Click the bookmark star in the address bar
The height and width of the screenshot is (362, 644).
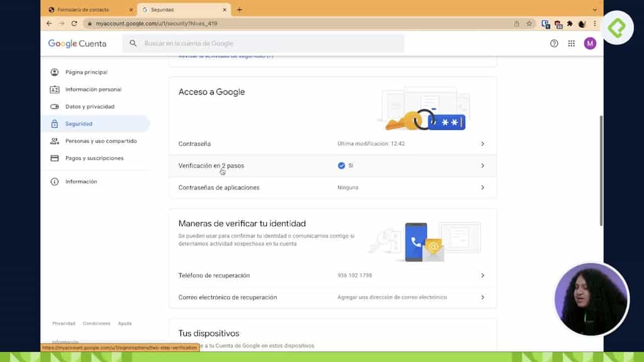[528, 23]
